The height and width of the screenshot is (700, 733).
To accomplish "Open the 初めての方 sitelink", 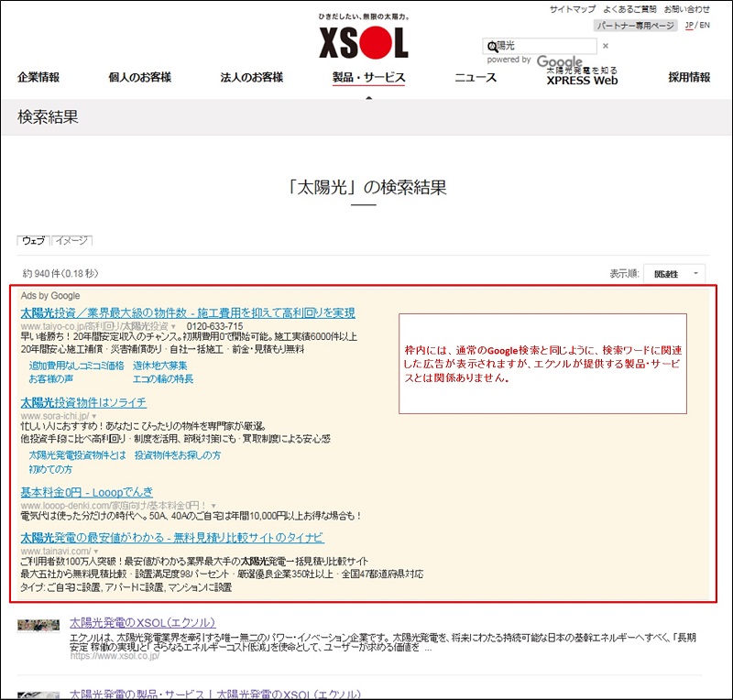I will [x=50, y=469].
